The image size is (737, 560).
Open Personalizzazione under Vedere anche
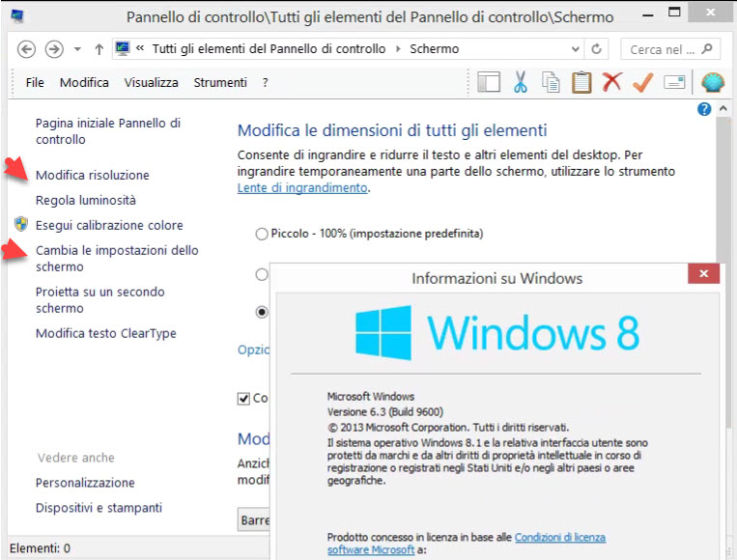(x=85, y=483)
